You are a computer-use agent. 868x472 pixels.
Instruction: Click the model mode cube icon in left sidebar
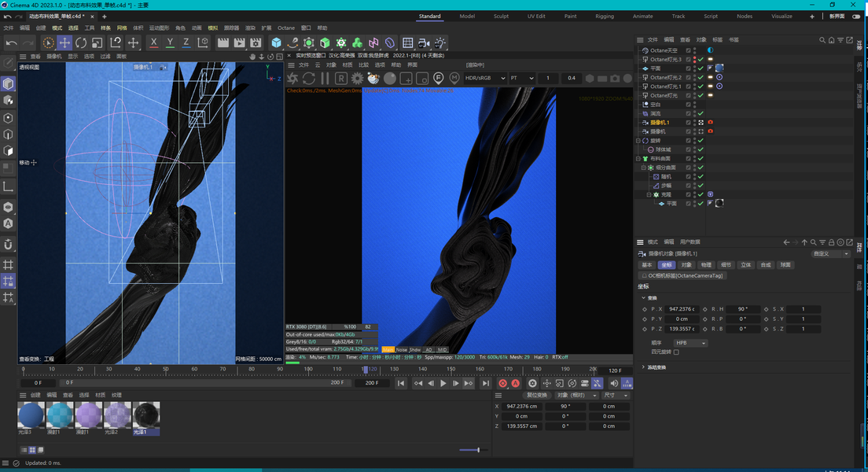click(x=8, y=83)
